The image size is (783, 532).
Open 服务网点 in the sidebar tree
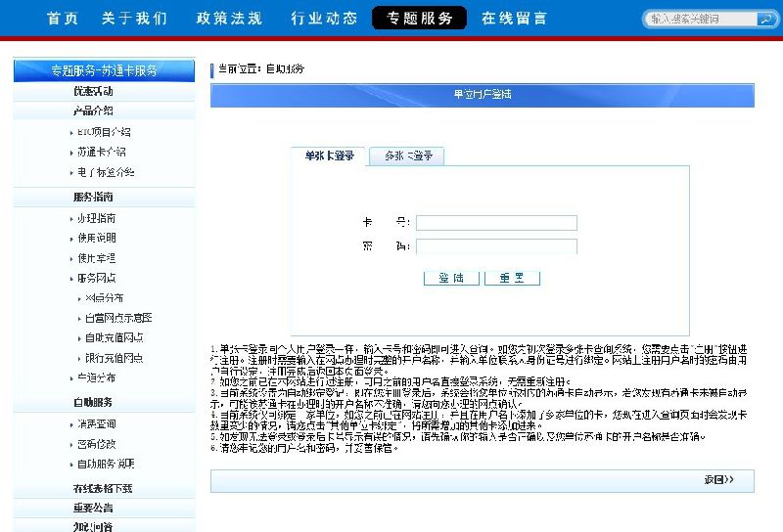coord(97,278)
